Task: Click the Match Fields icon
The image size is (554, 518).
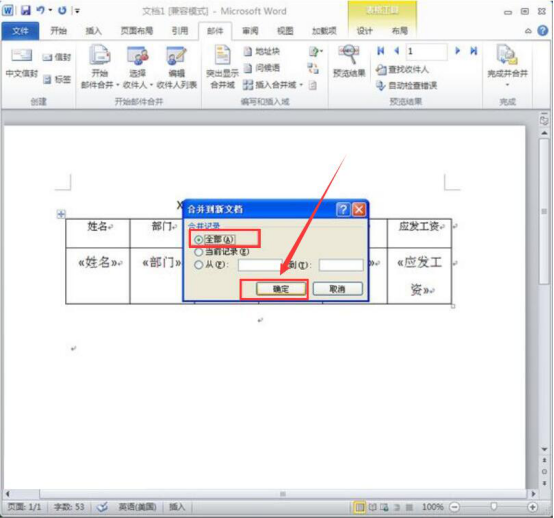Action: (x=313, y=68)
